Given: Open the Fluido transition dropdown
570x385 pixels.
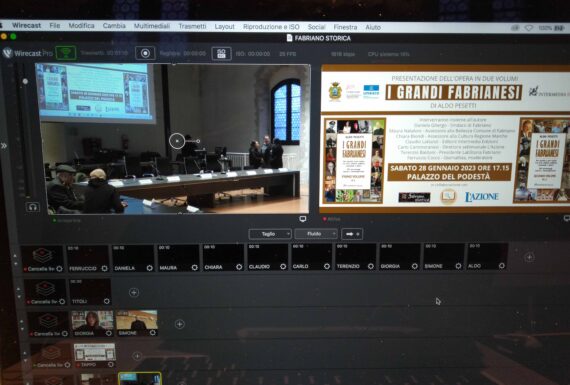Looking at the screenshot, I should pyautogui.click(x=316, y=234).
